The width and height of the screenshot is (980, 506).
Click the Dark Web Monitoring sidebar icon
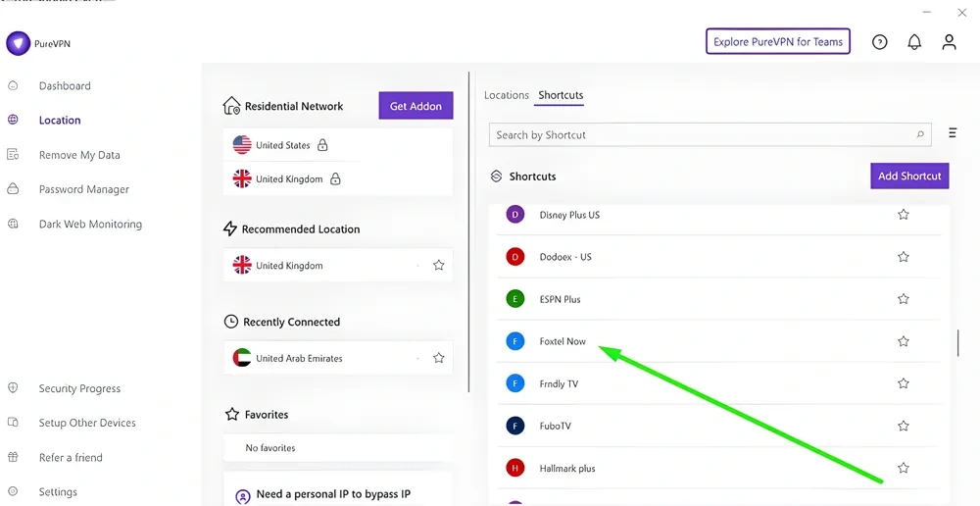tap(13, 224)
